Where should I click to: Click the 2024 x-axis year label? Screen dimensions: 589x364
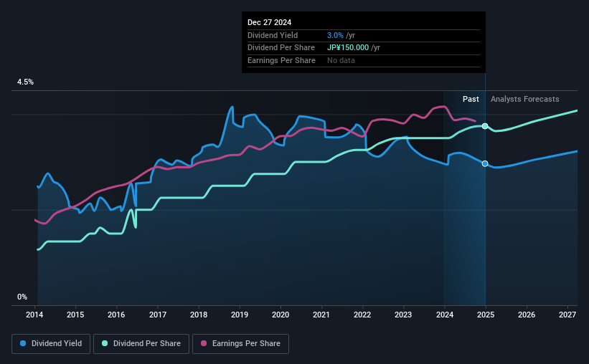(x=444, y=315)
